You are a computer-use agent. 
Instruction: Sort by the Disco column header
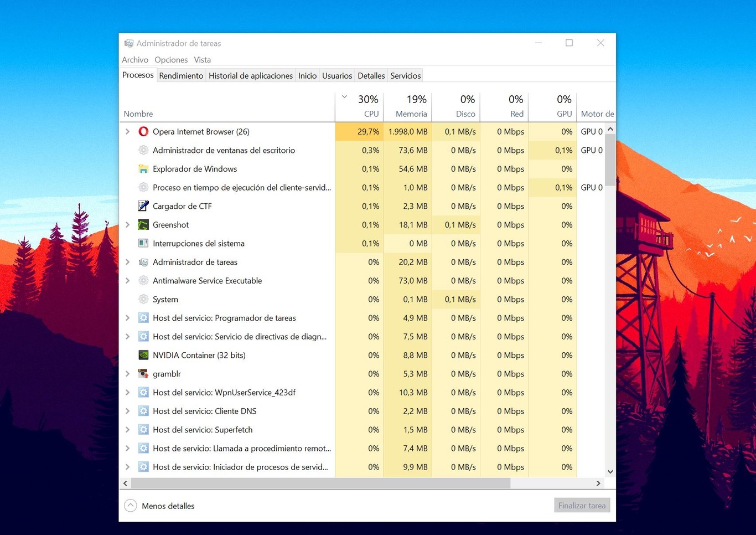pos(455,107)
